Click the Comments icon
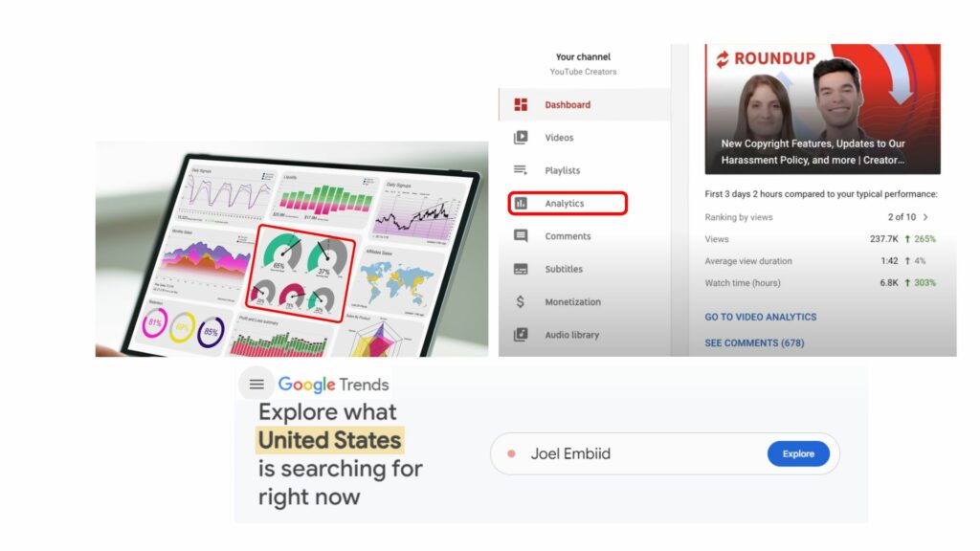This screenshot has height=551, width=980. pos(520,236)
